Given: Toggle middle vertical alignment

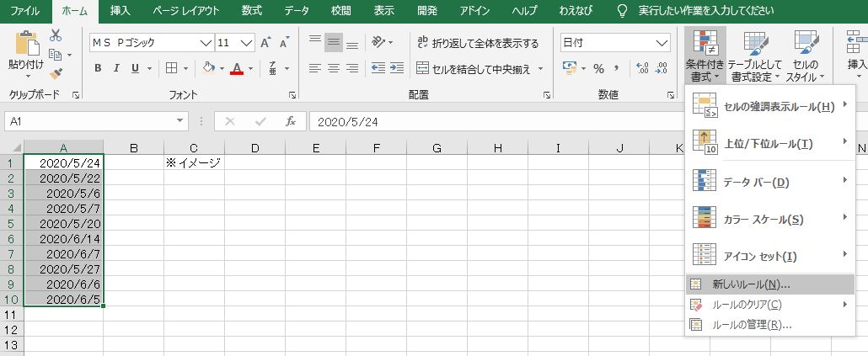Looking at the screenshot, I should coord(333,43).
